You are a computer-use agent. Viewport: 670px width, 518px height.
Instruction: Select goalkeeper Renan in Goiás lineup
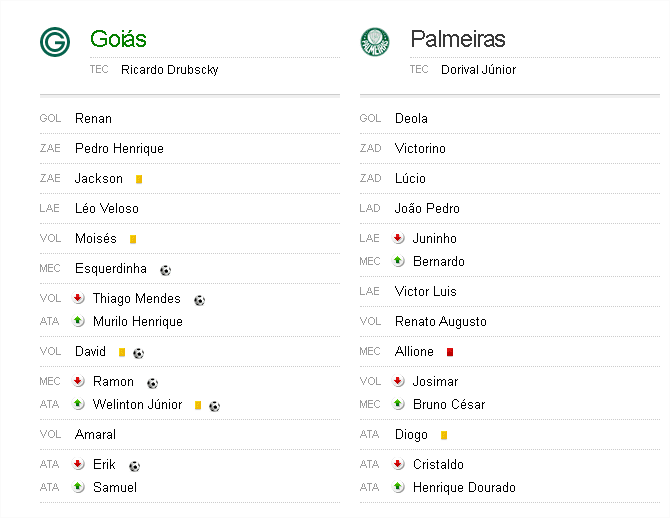point(93,118)
